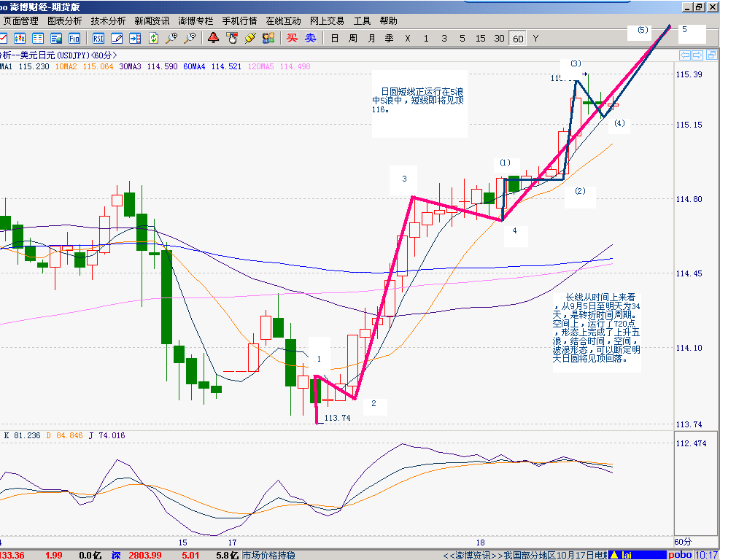Viewport: 747px width, 560px height.
Task: Click the red 买 (buy) icon
Action: point(292,38)
